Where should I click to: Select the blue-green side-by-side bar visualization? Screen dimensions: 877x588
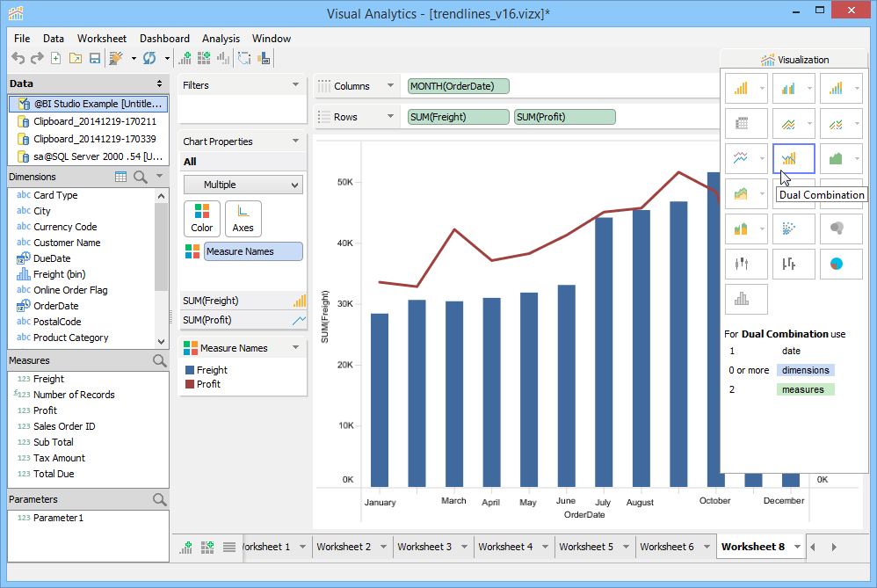pyautogui.click(x=788, y=89)
